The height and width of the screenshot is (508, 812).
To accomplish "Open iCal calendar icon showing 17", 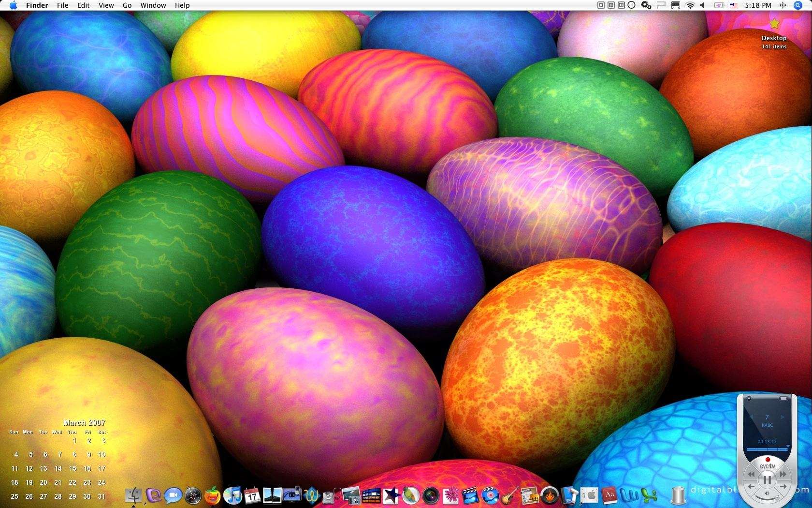I will (x=252, y=495).
